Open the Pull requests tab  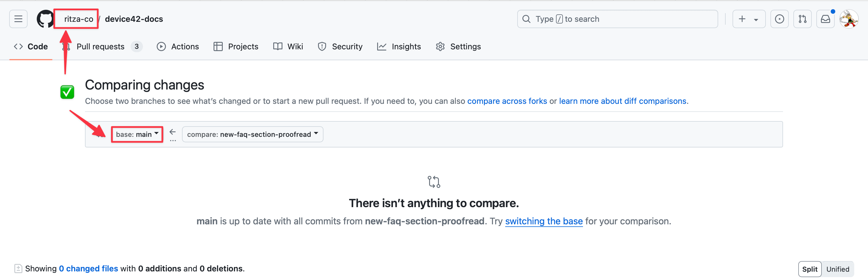(x=100, y=46)
